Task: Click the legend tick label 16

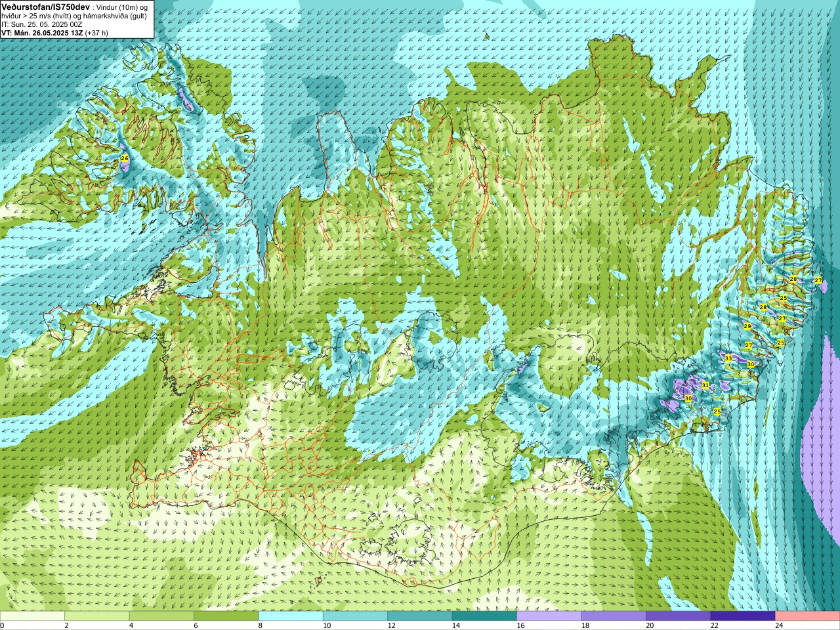Action: [520, 626]
